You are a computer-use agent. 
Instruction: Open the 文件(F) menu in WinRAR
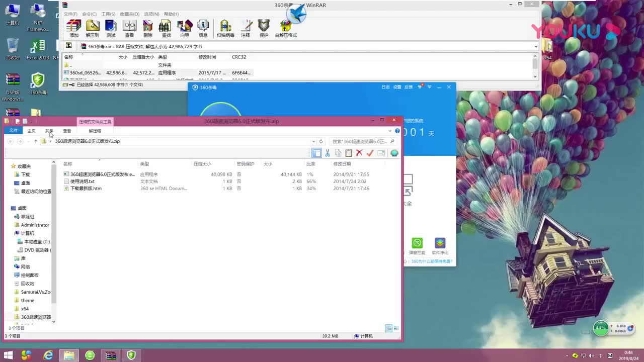pyautogui.click(x=70, y=14)
